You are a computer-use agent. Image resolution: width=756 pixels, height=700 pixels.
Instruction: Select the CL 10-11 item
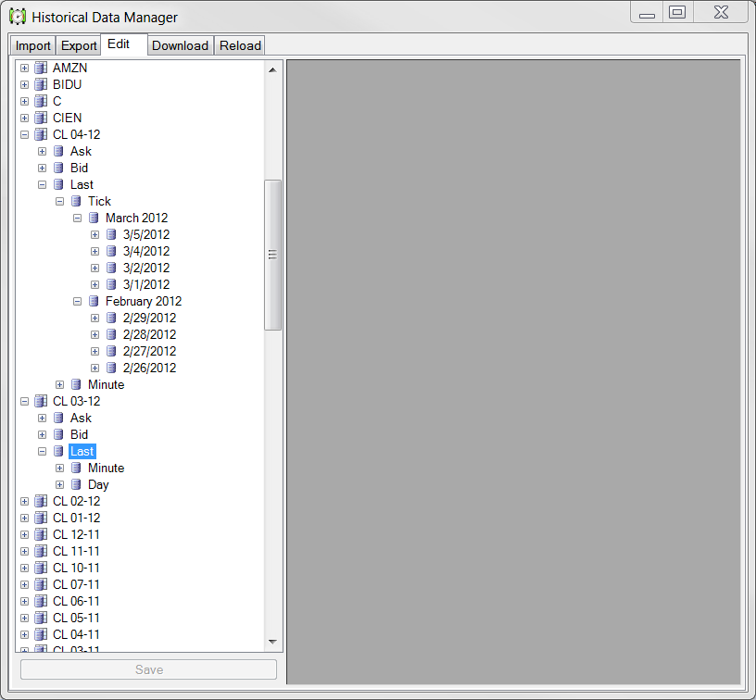click(x=76, y=568)
